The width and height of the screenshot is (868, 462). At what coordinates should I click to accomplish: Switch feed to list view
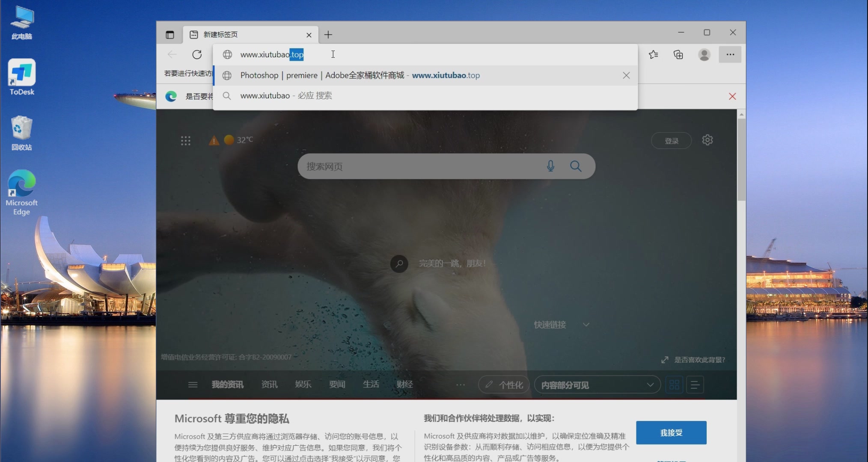(x=695, y=385)
